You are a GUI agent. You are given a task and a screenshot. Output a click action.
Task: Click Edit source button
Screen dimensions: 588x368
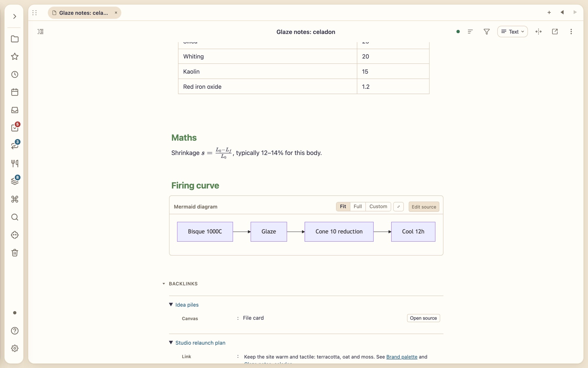424,207
